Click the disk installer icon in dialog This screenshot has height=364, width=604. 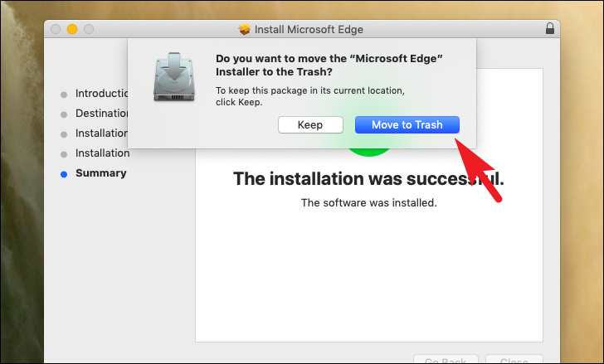pos(174,77)
